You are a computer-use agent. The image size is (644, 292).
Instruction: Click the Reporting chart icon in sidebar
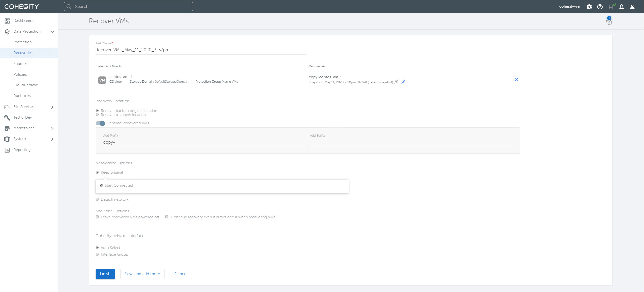[7, 150]
